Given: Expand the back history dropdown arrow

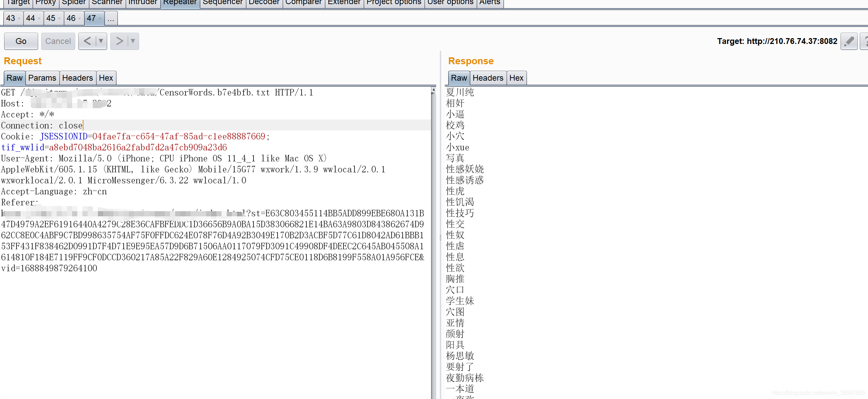Looking at the screenshot, I should click(x=101, y=41).
